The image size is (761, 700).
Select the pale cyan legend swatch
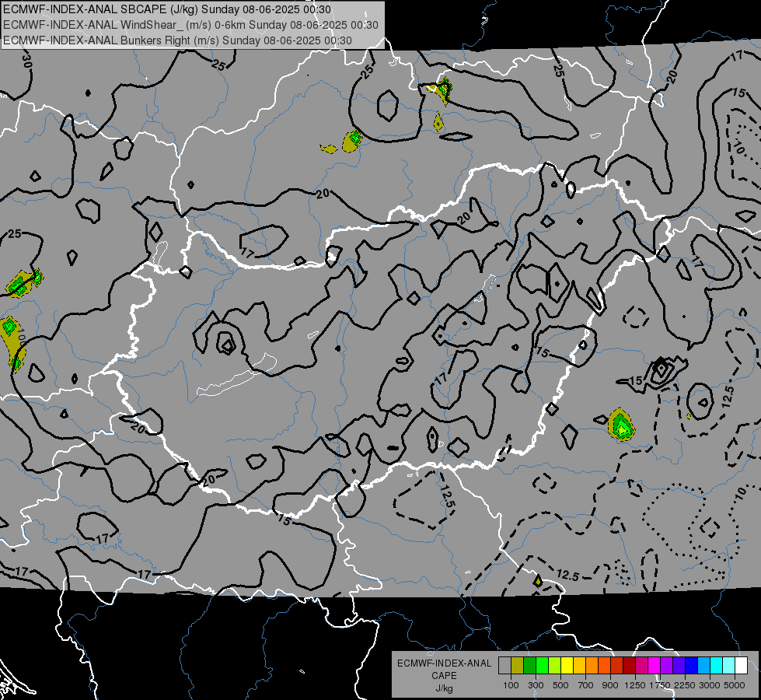pos(729,666)
